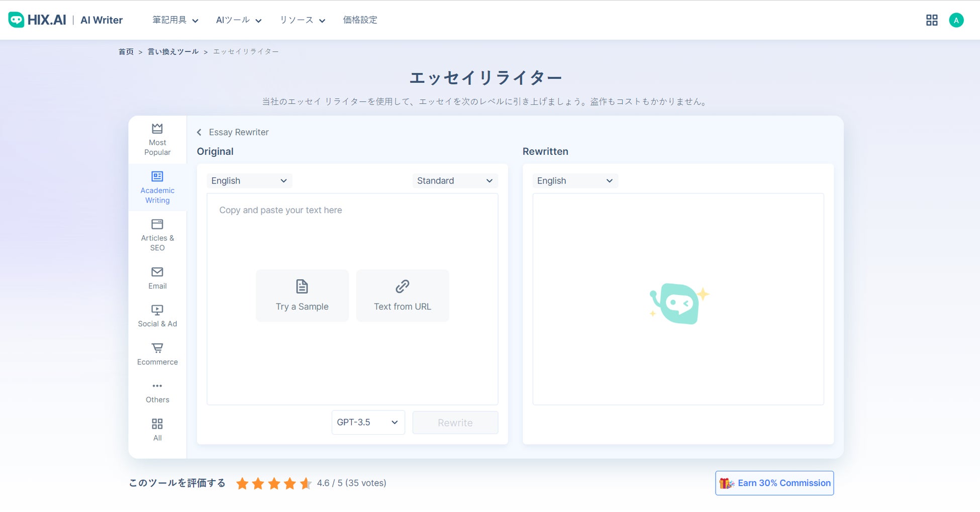Open the Standard mode dropdown
Viewport: 980px width, 512px height.
point(455,181)
